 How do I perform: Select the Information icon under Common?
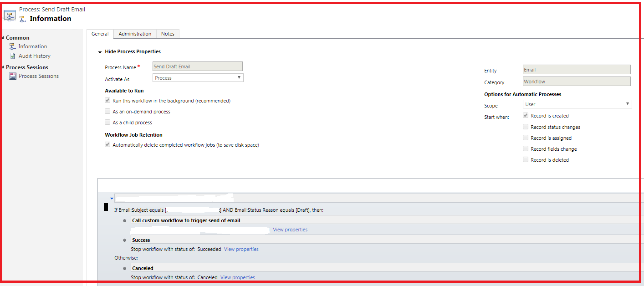pos(14,46)
